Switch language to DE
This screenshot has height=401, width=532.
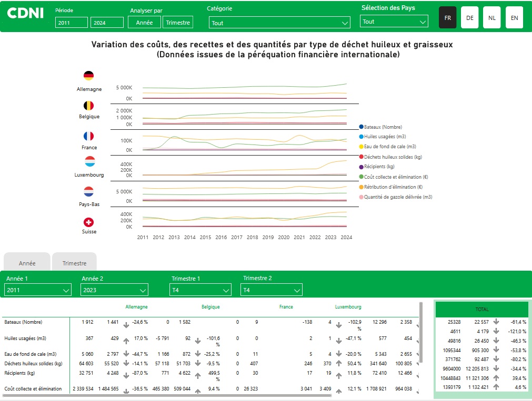coord(469,17)
